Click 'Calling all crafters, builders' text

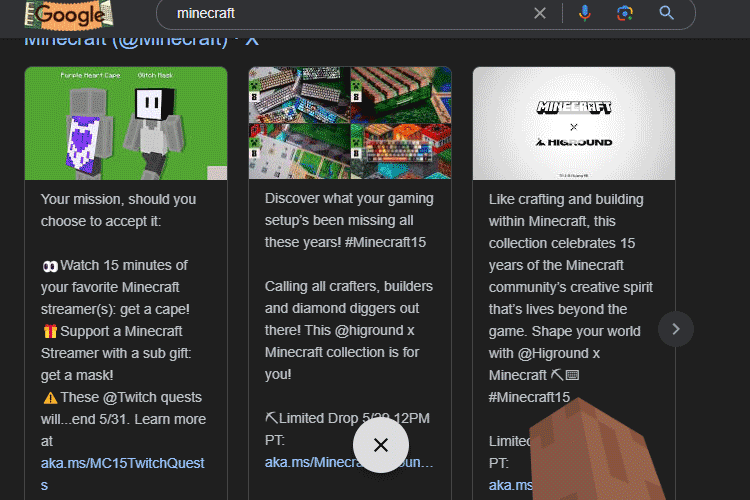pyautogui.click(x=349, y=286)
